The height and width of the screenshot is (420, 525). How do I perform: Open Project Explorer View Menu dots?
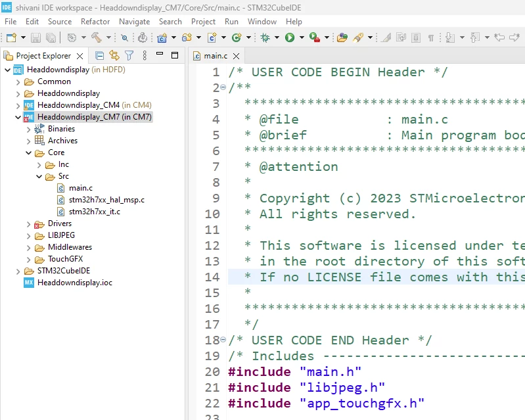145,55
